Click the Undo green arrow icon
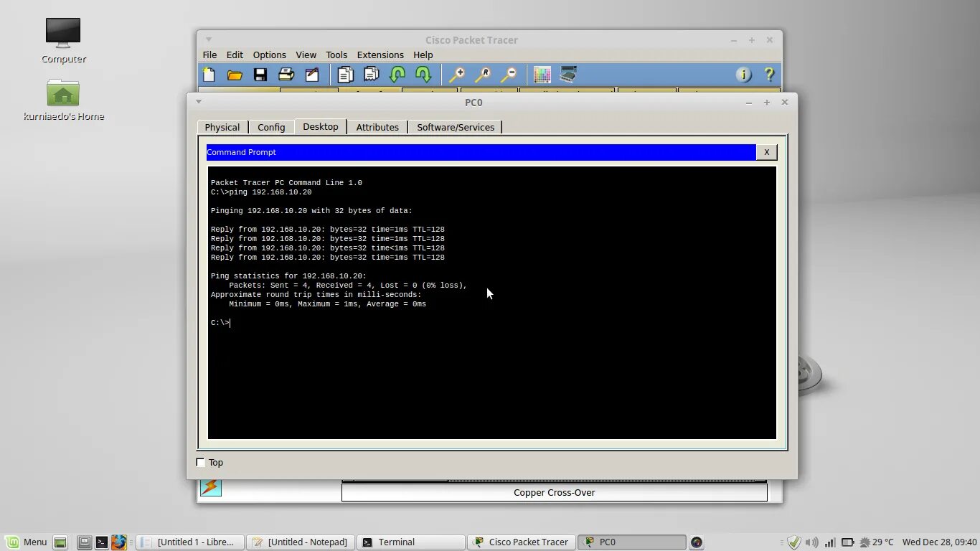 [397, 75]
